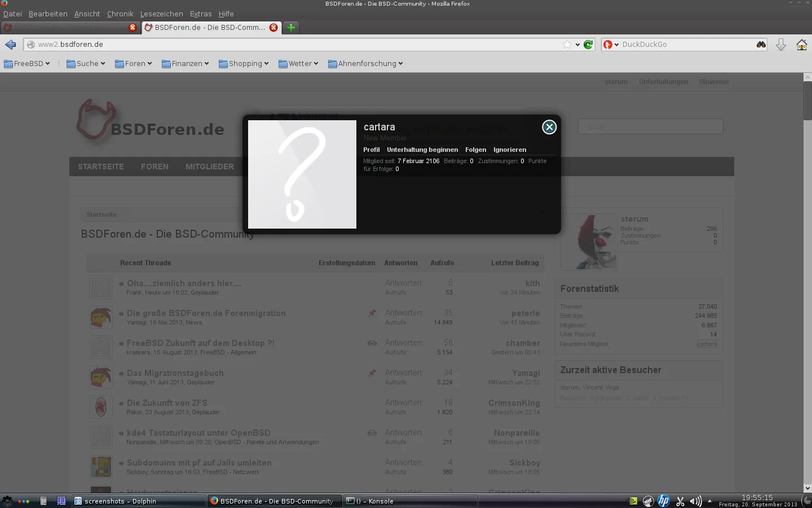
Task: Expand the Foren bookmark folder
Action: (x=134, y=64)
